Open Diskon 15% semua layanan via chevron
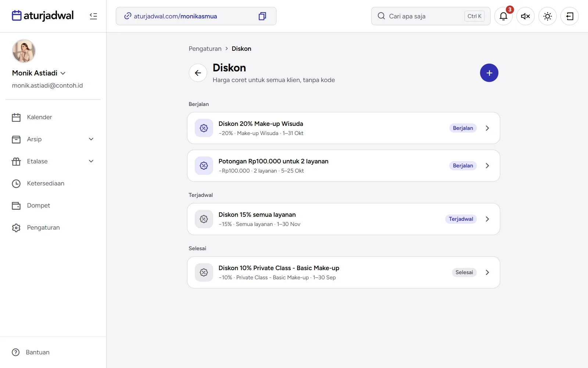The height and width of the screenshot is (368, 588). point(487,219)
